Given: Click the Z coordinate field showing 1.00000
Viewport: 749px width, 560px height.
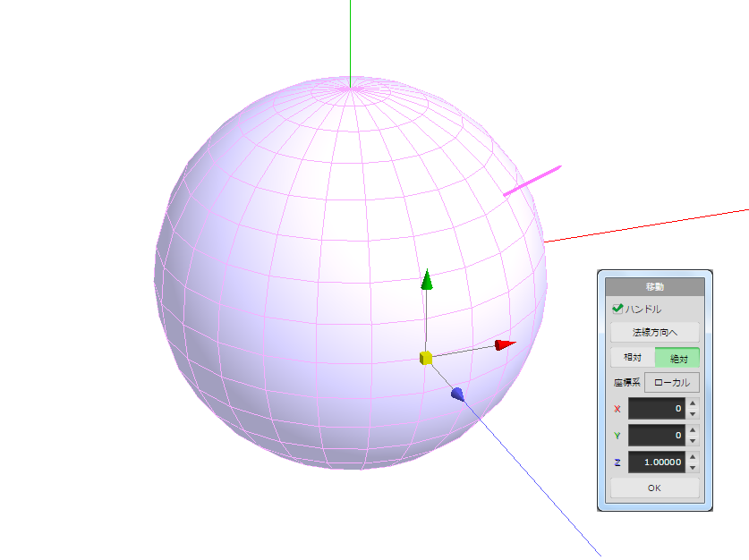Looking at the screenshot, I should pyautogui.click(x=656, y=462).
